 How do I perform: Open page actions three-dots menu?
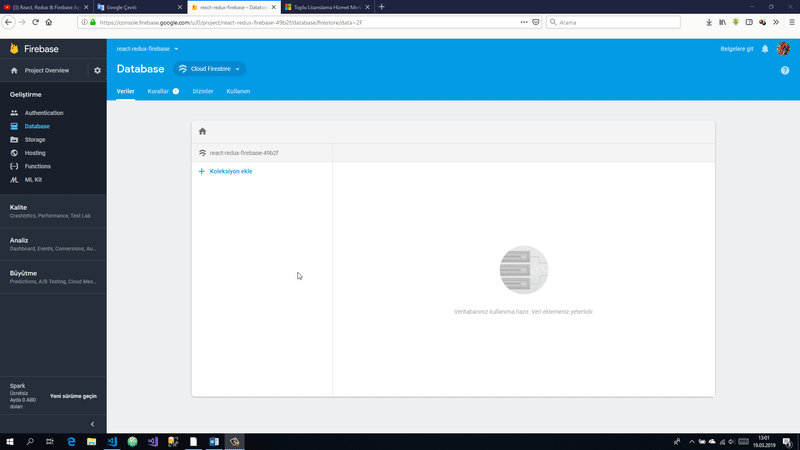(524, 22)
